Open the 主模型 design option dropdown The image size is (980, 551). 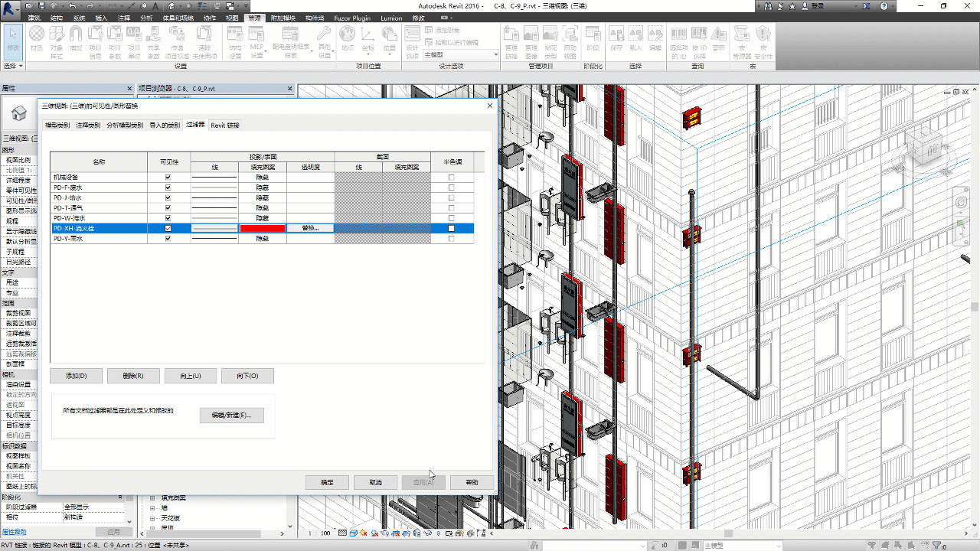[461, 54]
